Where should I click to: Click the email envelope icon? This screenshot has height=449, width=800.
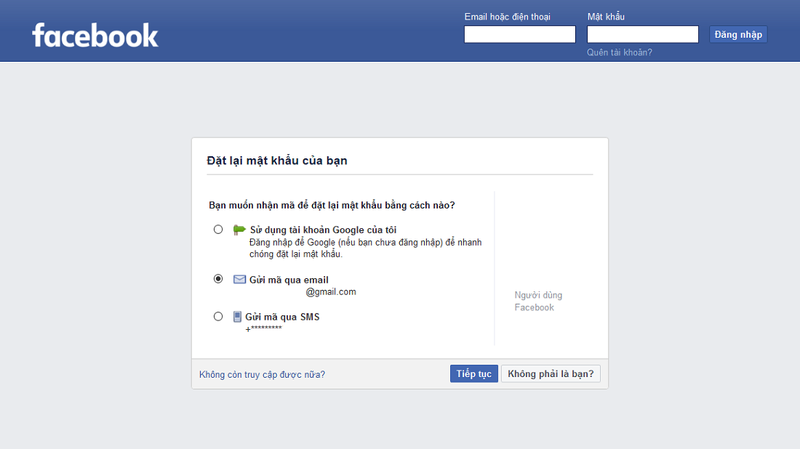240,279
